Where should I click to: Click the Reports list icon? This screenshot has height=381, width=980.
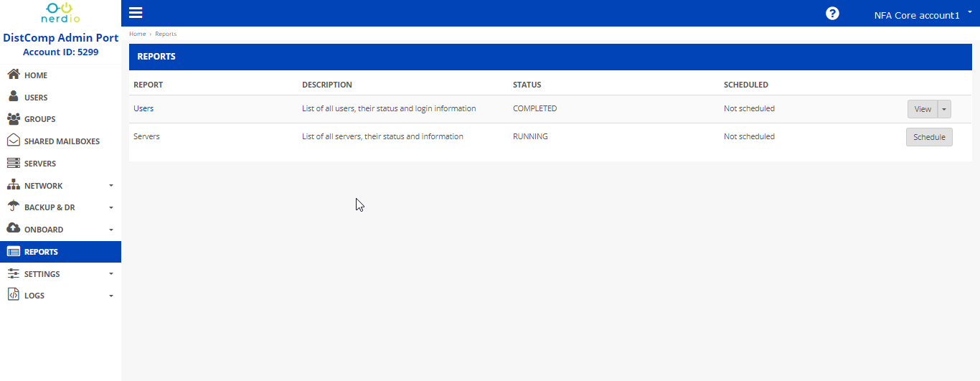[13, 252]
